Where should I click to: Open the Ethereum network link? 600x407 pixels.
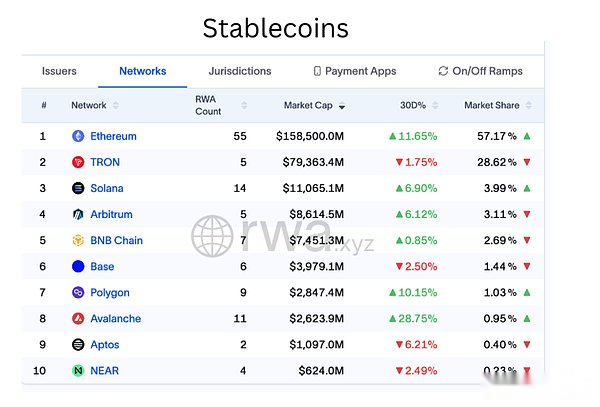click(113, 136)
